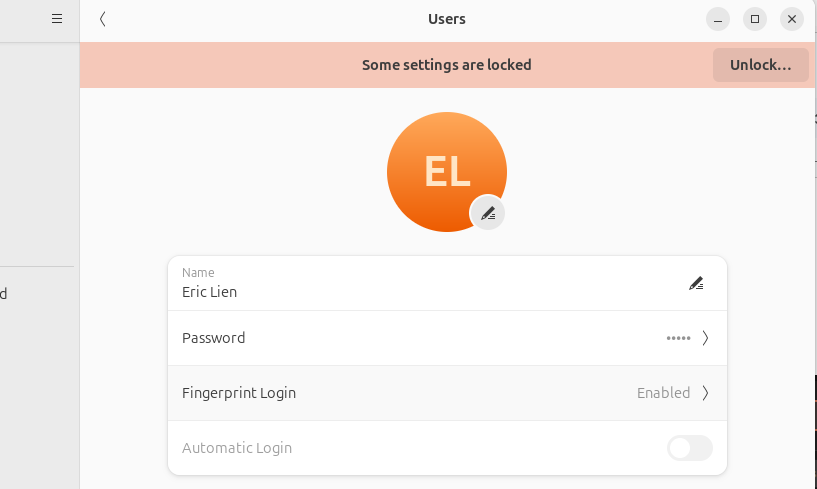Minimize the Users settings window

point(717,19)
